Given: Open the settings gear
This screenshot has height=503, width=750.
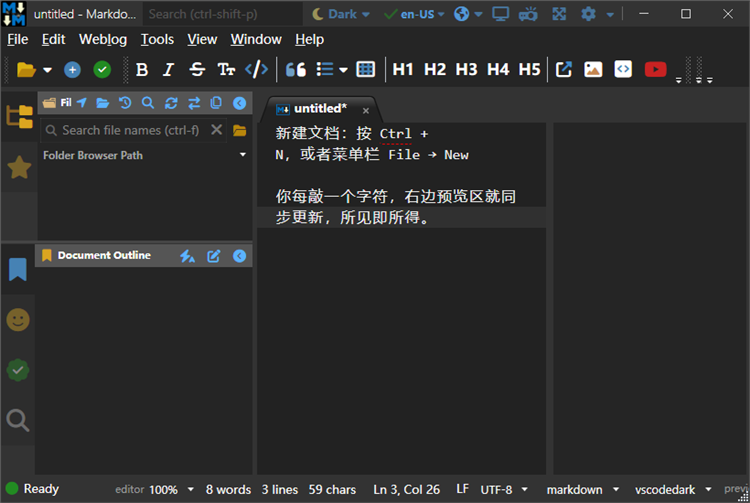Looking at the screenshot, I should [x=588, y=14].
